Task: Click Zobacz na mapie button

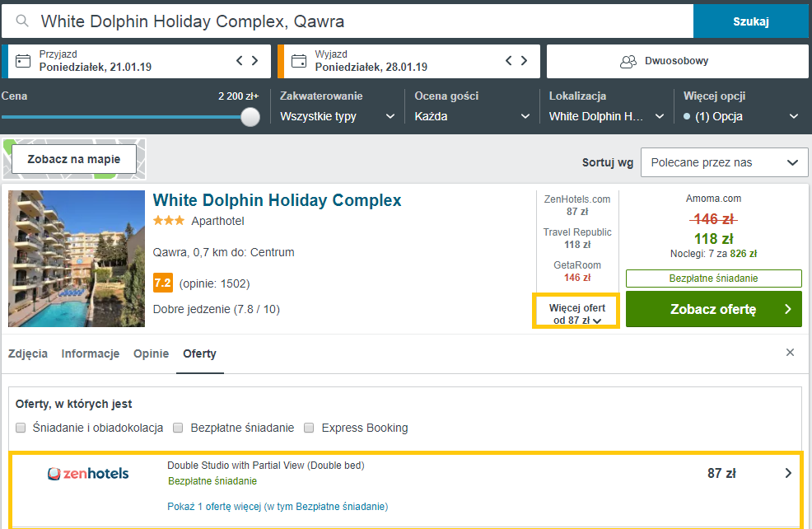Action: pyautogui.click(x=74, y=159)
